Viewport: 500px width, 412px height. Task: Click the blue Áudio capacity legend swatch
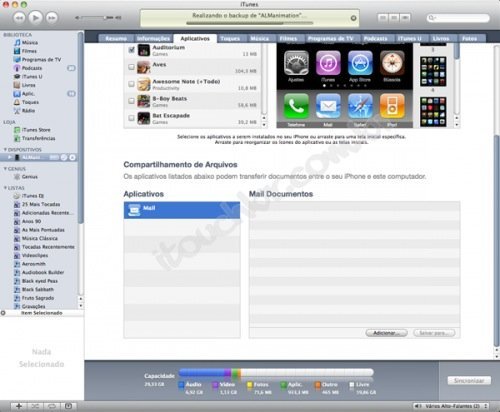tap(181, 385)
